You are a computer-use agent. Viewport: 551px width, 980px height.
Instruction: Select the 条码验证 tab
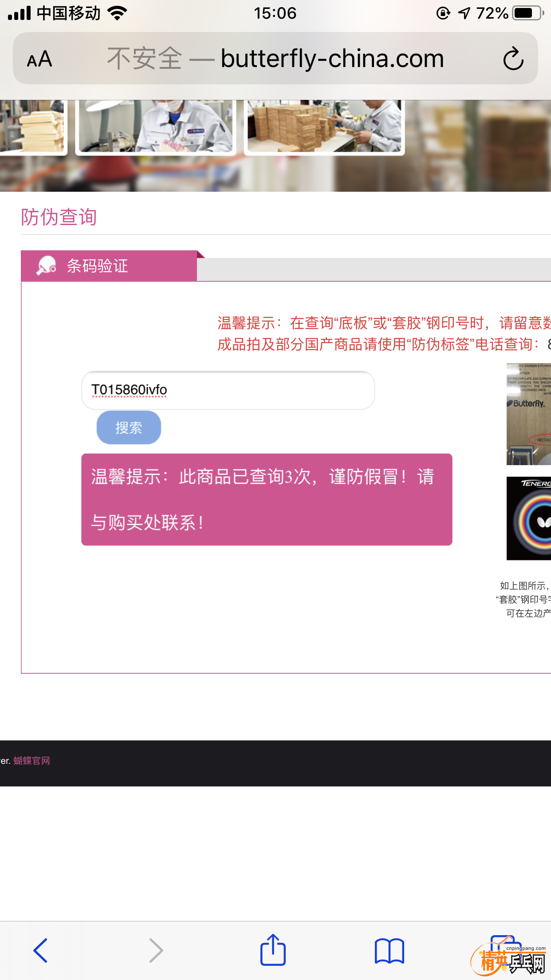pos(109,266)
